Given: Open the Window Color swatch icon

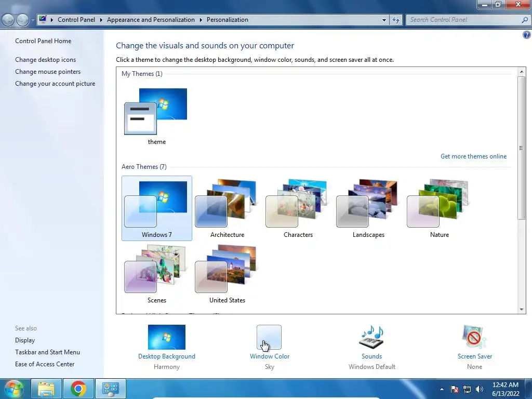Looking at the screenshot, I should [269, 337].
